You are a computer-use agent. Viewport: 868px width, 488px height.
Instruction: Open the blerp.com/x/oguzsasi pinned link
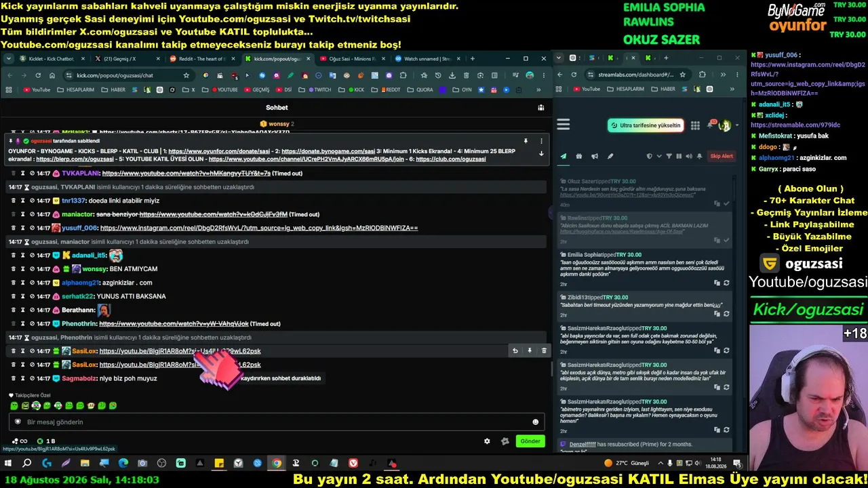[x=75, y=159]
